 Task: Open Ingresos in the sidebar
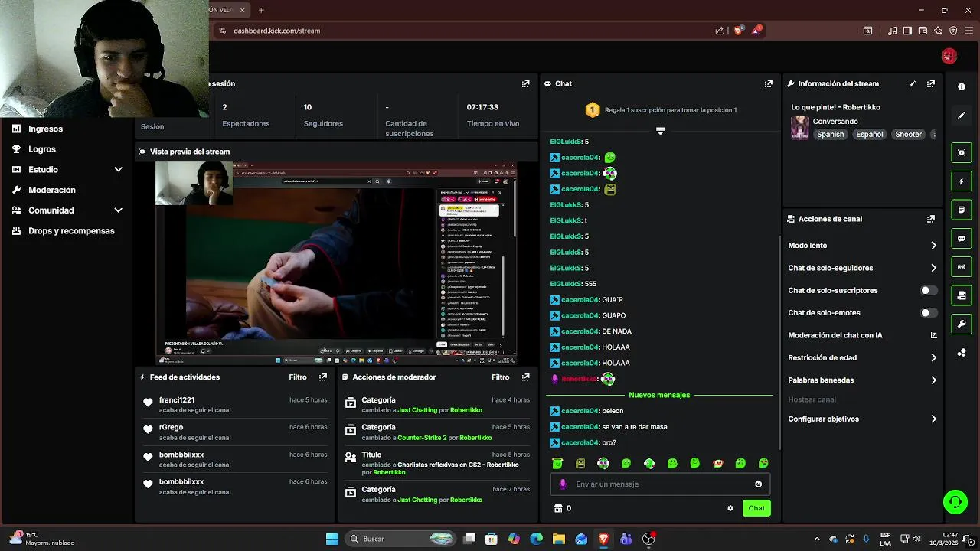46,129
